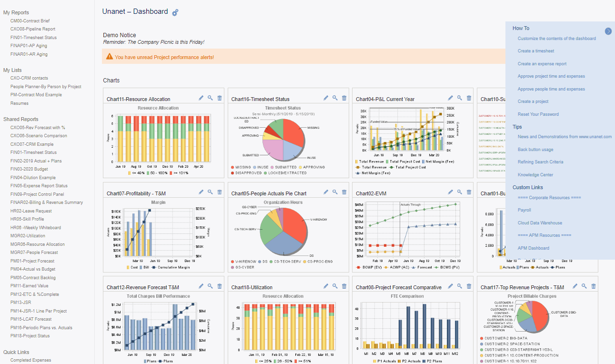Viewport: 615px width, 364px height.
Task: Delete Chart05-People Actuals Pie Chart trash
Action: click(x=344, y=192)
